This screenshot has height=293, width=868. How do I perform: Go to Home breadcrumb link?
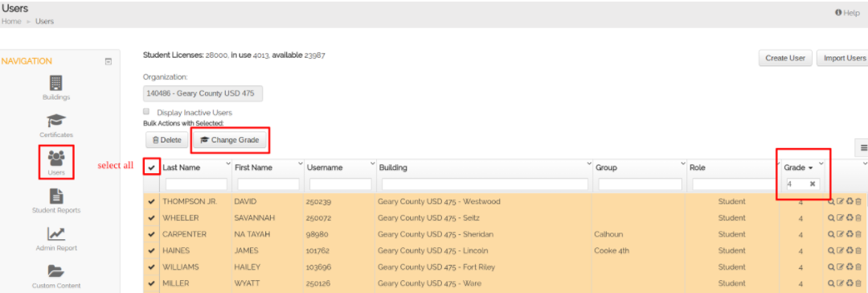[11, 21]
